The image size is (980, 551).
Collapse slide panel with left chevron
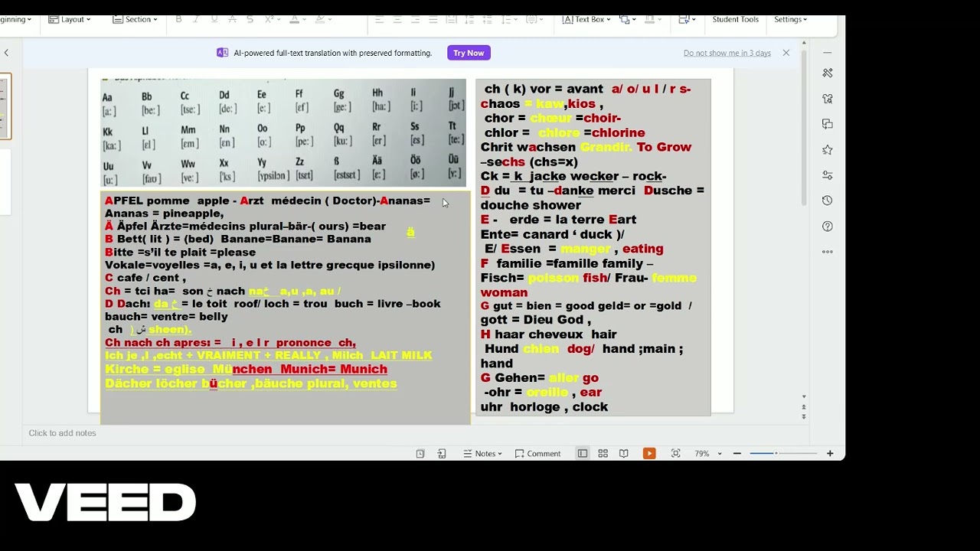pyautogui.click(x=6, y=53)
